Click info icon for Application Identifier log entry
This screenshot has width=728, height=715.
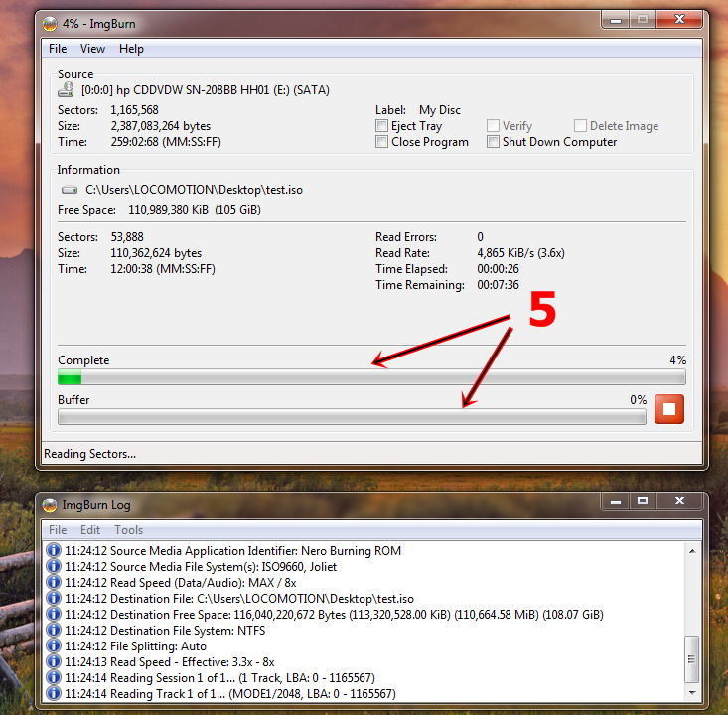coord(54,550)
